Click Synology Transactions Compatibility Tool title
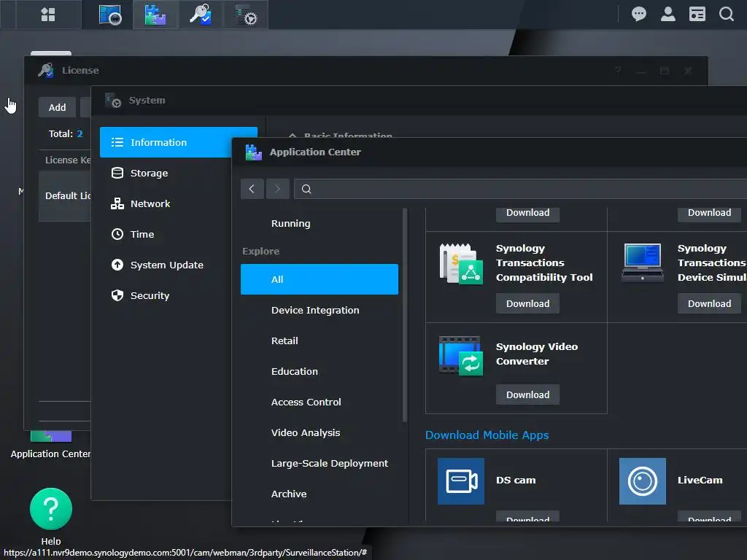Viewport: 747px width, 560px height. pyautogui.click(x=544, y=262)
